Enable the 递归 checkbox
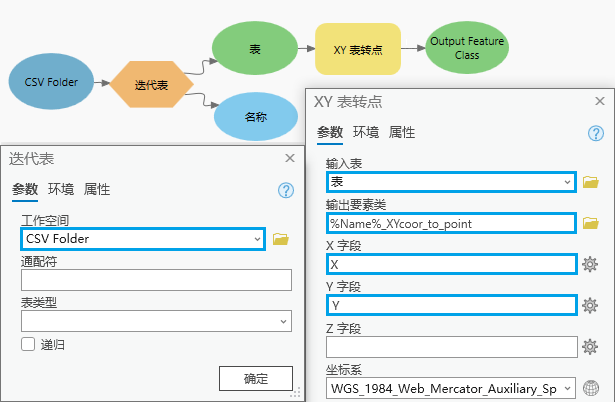 29,344
